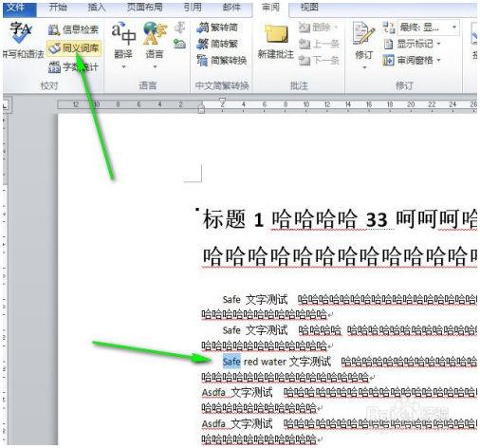
Task: Switch to the View (视图) tab
Action: click(309, 7)
